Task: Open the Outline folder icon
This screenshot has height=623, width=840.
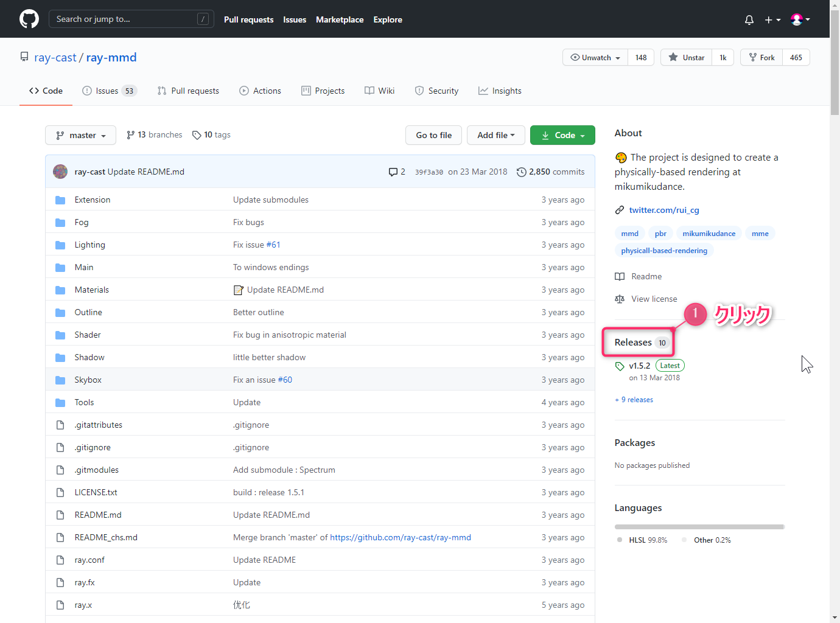Action: pyautogui.click(x=60, y=312)
